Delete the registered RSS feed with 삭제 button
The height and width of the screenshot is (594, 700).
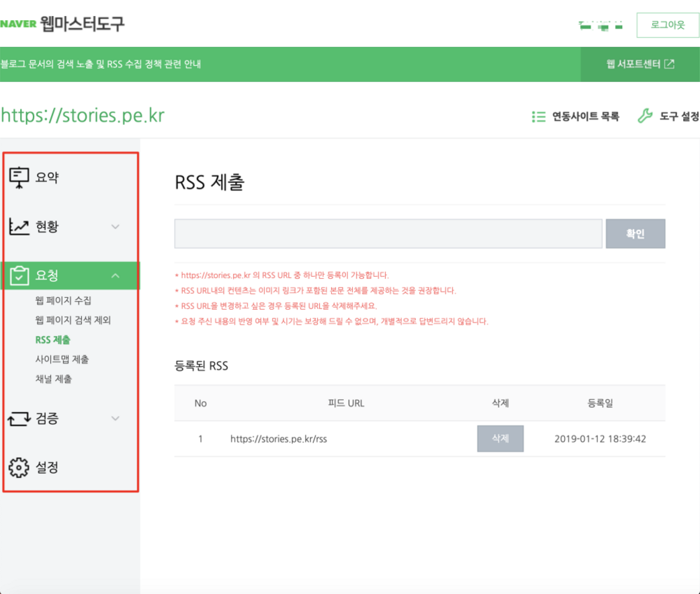point(500,439)
